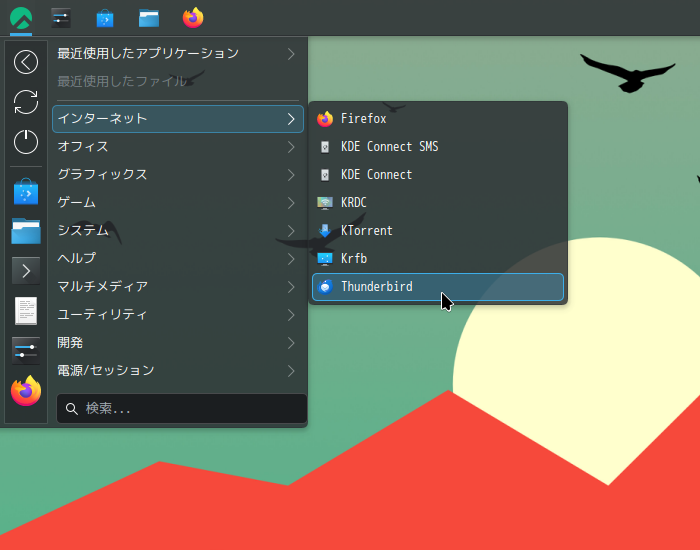Image resolution: width=700 pixels, height=550 pixels.
Task: Launch Thunderbird from the internet submenu
Action: (438, 287)
